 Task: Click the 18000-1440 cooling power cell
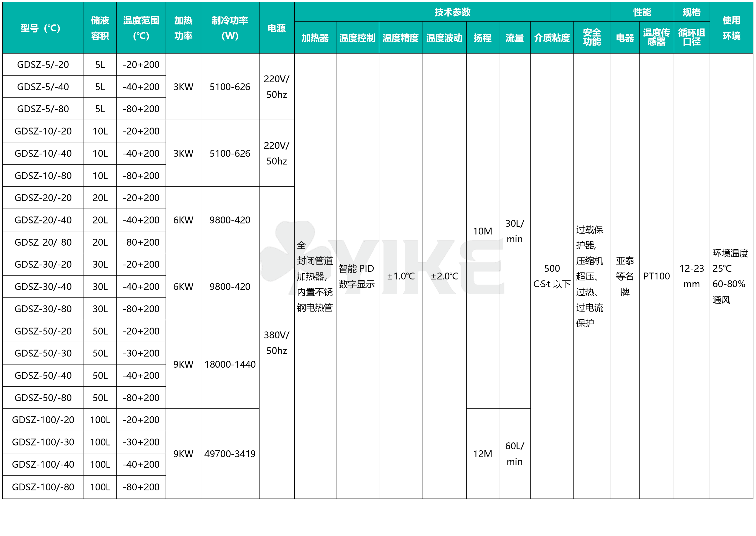click(x=230, y=364)
